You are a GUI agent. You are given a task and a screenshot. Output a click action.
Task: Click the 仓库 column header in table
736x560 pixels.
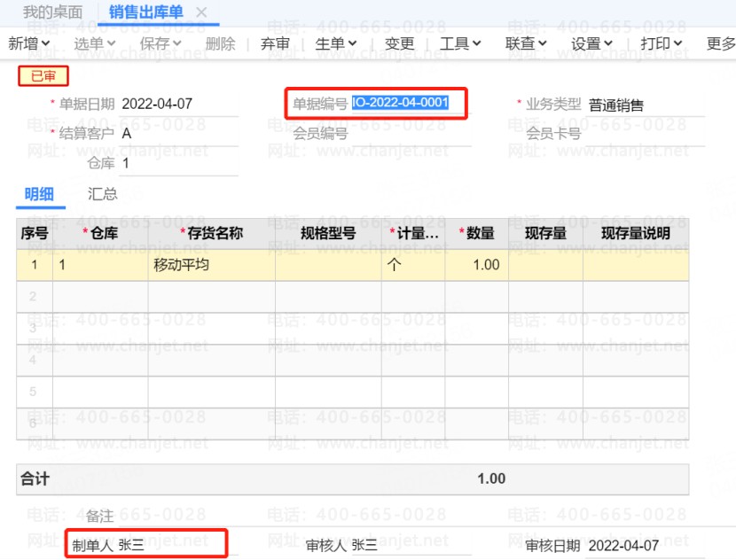coord(100,233)
